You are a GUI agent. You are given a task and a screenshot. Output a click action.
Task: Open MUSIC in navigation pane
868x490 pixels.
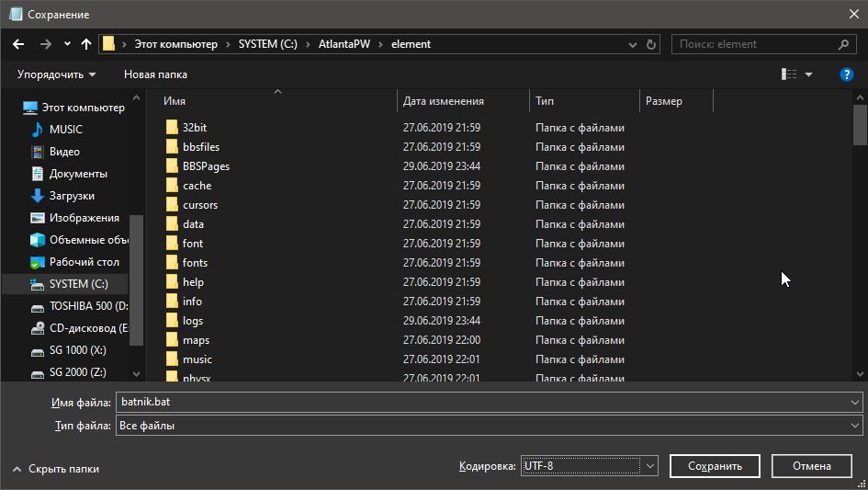tap(56, 129)
